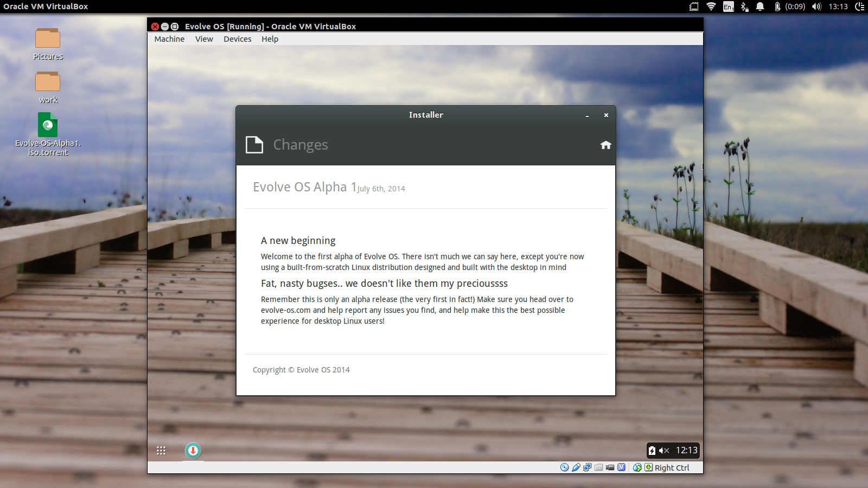Click the 'Installer' window title
868x488 pixels.
coord(426,115)
